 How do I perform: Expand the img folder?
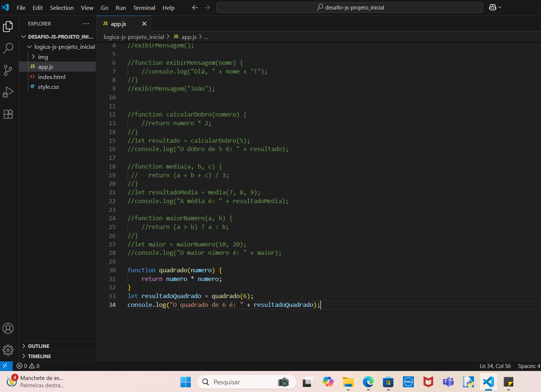(58, 57)
